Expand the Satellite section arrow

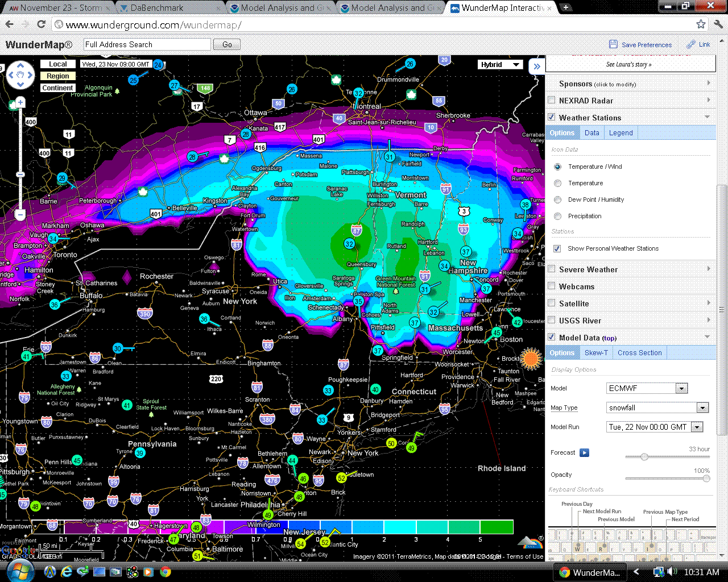coord(708,303)
